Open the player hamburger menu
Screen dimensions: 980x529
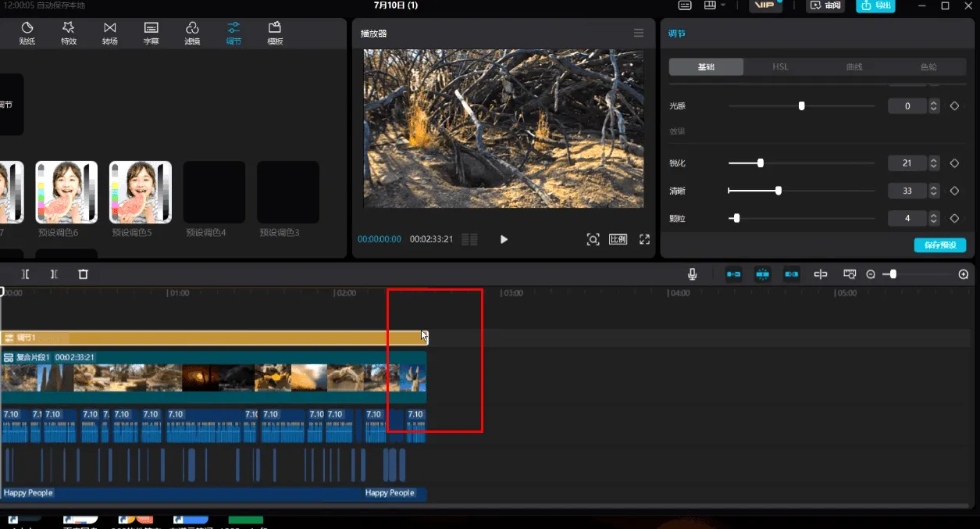(x=639, y=34)
